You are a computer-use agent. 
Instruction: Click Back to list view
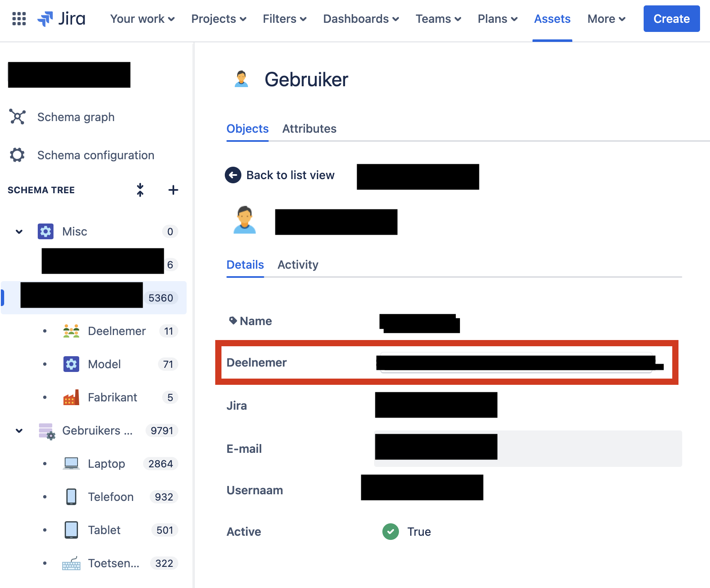click(x=290, y=175)
